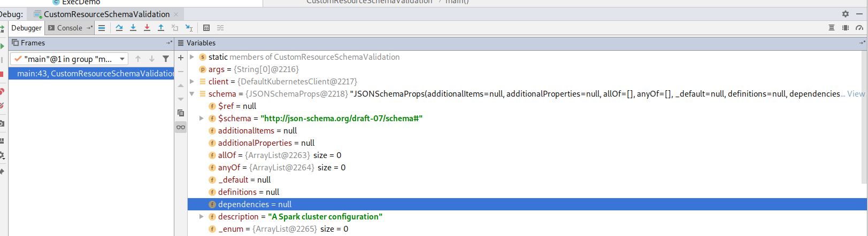The image size is (868, 236).
Task: Click the frames filter funnel toggle
Action: point(166,59)
